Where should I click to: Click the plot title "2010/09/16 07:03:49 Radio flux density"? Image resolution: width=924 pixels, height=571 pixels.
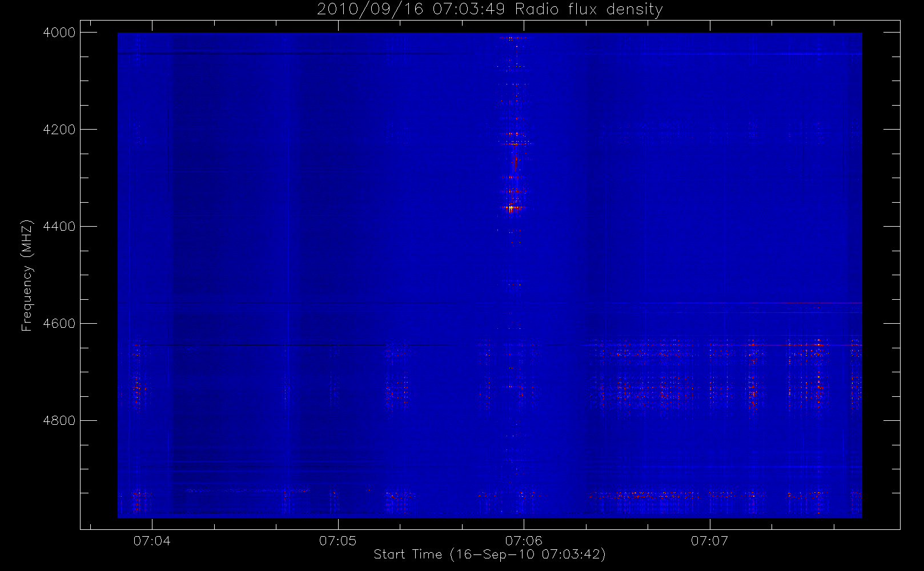[x=490, y=10]
